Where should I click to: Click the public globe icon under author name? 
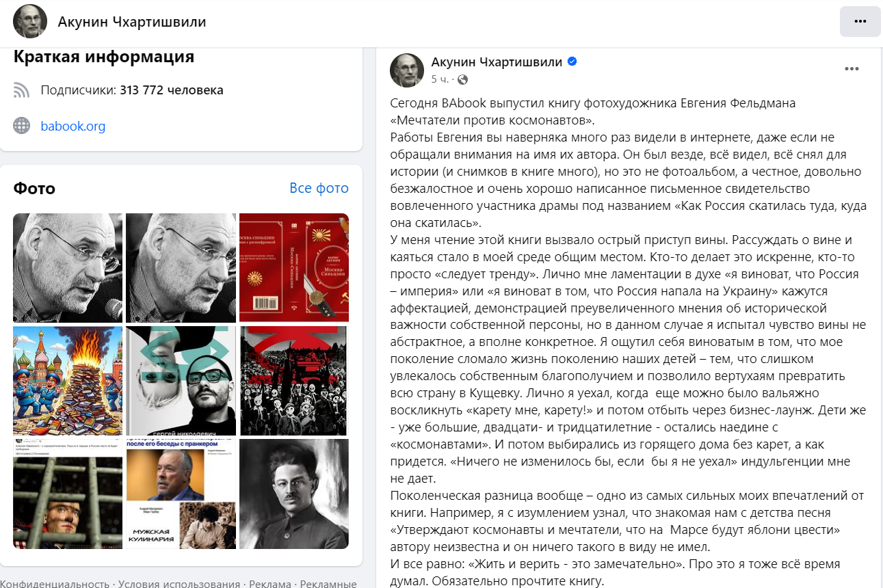click(462, 80)
